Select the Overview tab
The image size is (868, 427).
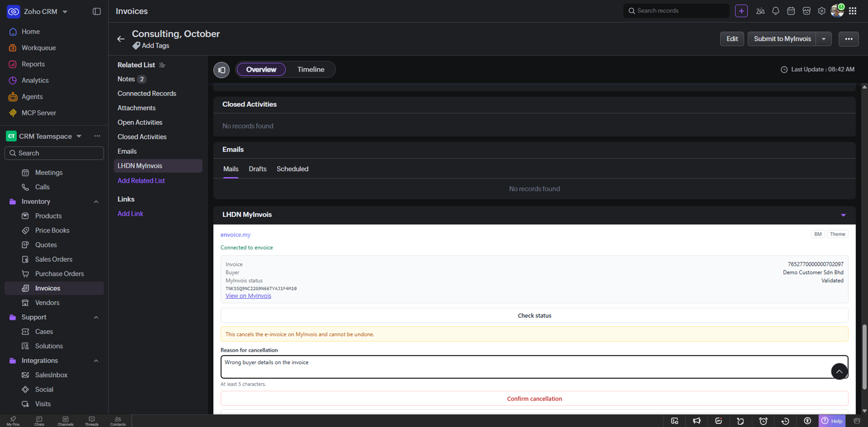pos(261,69)
